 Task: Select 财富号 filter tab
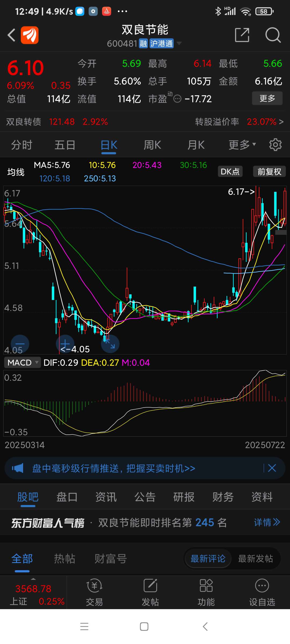pyautogui.click(x=110, y=559)
